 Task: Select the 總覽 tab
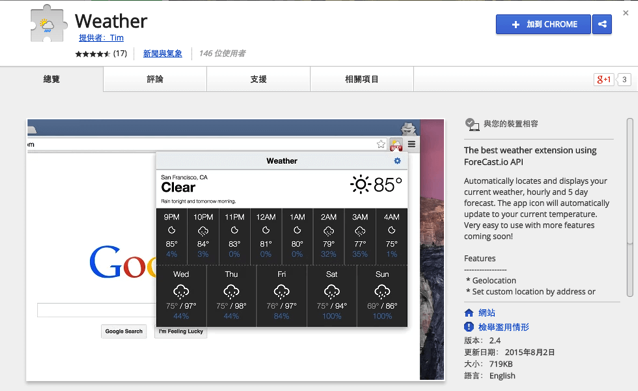(52, 79)
